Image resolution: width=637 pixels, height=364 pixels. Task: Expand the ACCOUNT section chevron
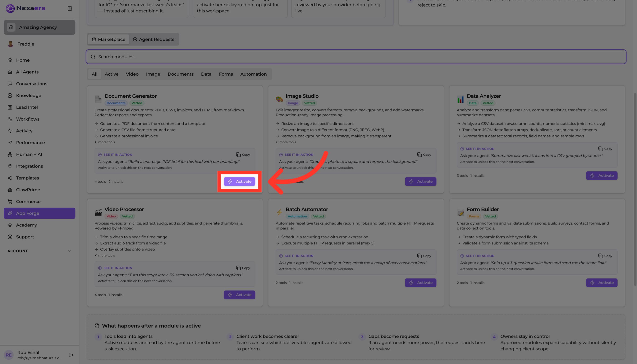point(70,251)
